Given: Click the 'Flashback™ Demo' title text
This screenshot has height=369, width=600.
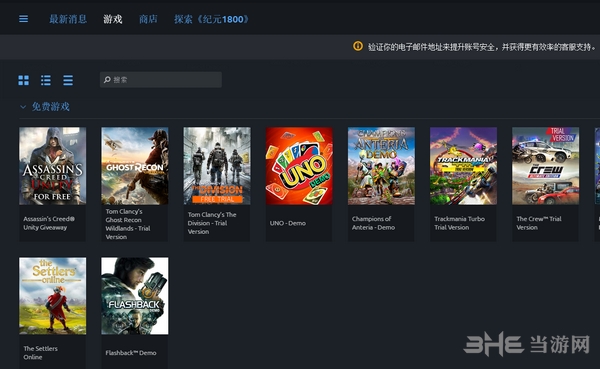Looking at the screenshot, I should click(x=131, y=353).
